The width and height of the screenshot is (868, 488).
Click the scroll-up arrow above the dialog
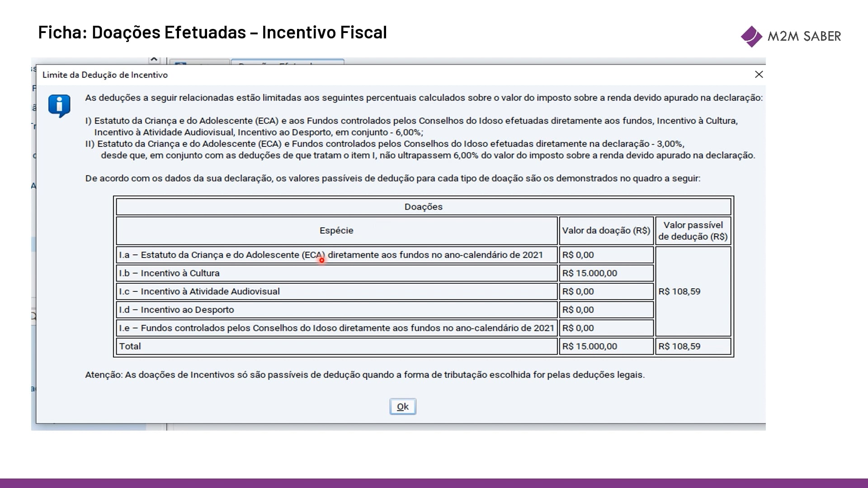coord(154,60)
